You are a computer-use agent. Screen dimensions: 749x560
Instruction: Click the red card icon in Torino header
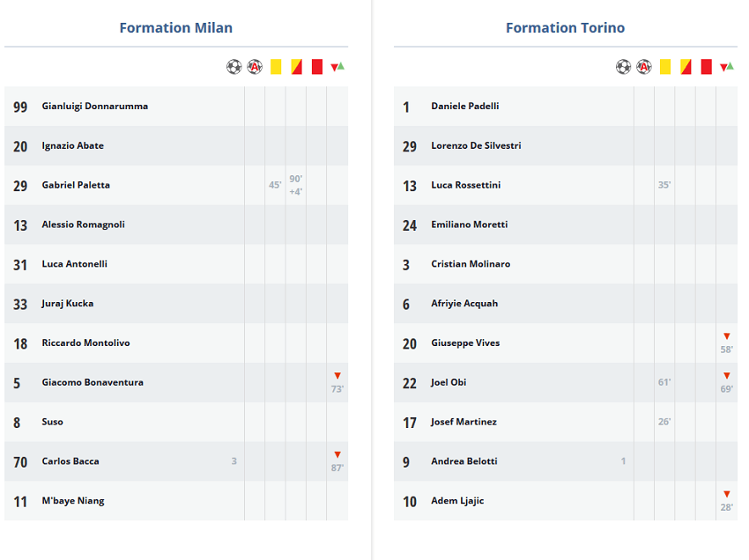point(706,67)
